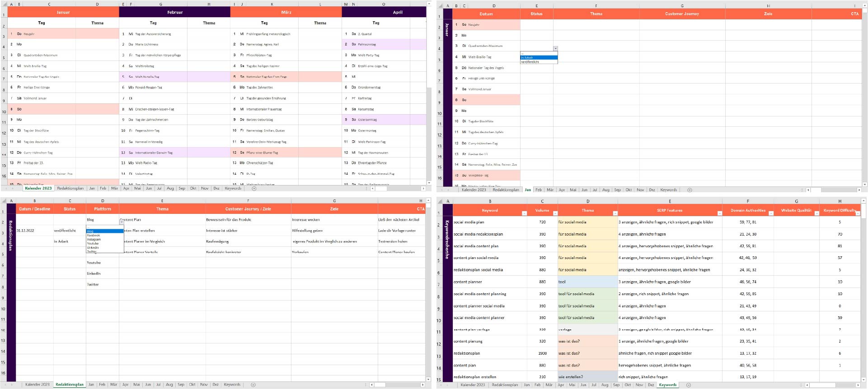Click 'Heilige Drei Könige' in Kalender 2023
Viewport: 868px width, 389px height.
(x=37, y=88)
